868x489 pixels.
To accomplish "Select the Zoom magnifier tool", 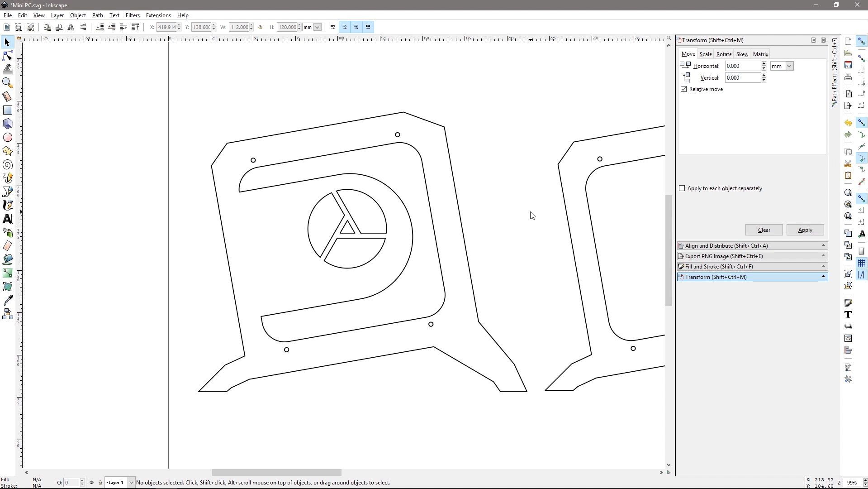I will click(7, 83).
